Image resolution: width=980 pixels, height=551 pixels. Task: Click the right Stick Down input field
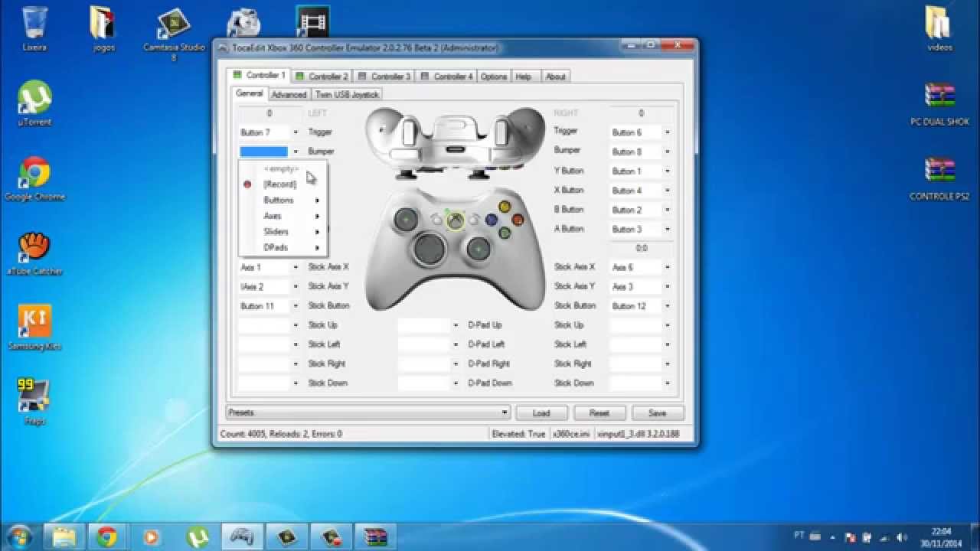(635, 383)
